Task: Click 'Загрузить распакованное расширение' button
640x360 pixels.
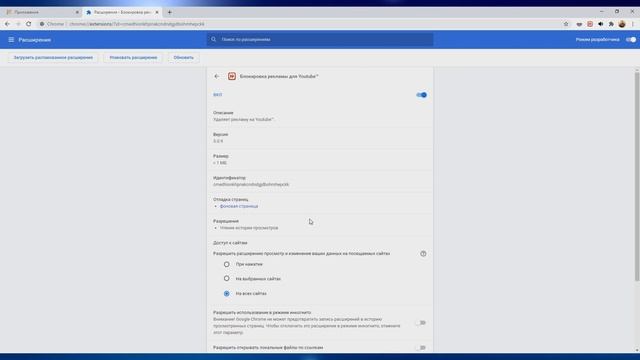Action: pos(53,58)
